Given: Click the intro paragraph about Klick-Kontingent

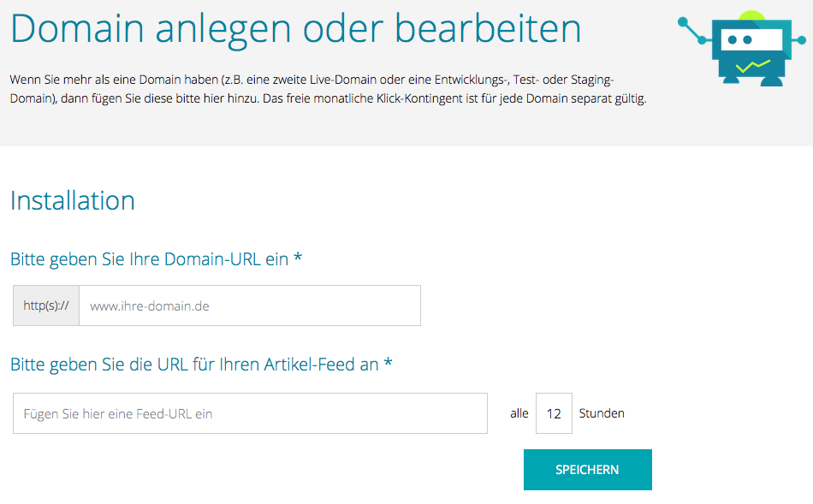Looking at the screenshot, I should (329, 89).
